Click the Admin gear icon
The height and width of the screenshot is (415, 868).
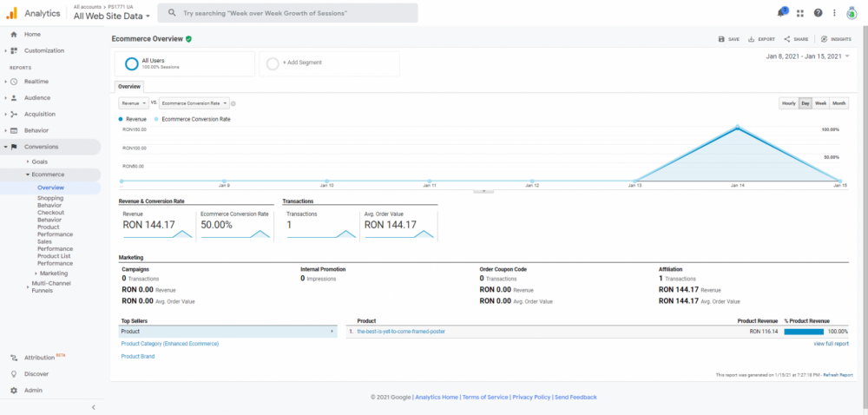tap(14, 391)
